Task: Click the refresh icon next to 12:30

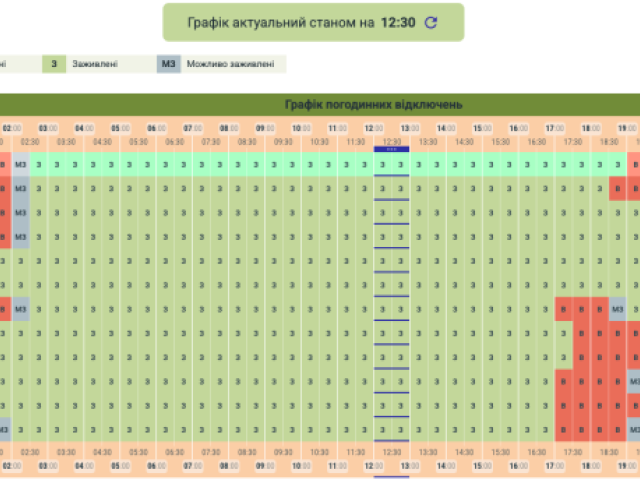Action: tap(431, 23)
